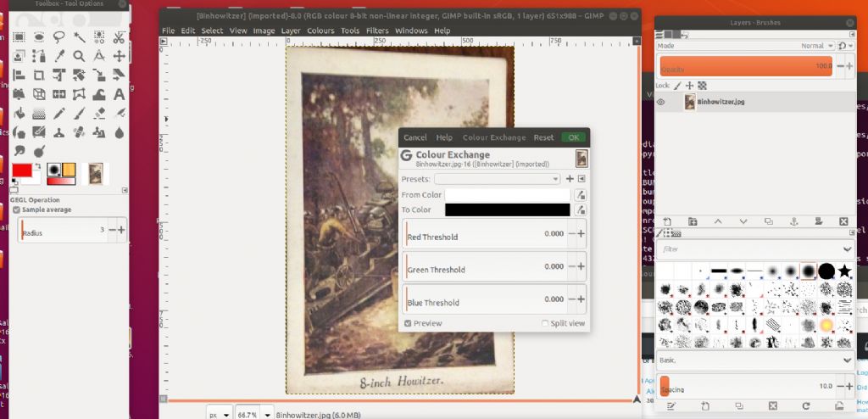868x419 pixels.
Task: Click Cancel in Colour Exchange dialog
Action: [x=415, y=137]
